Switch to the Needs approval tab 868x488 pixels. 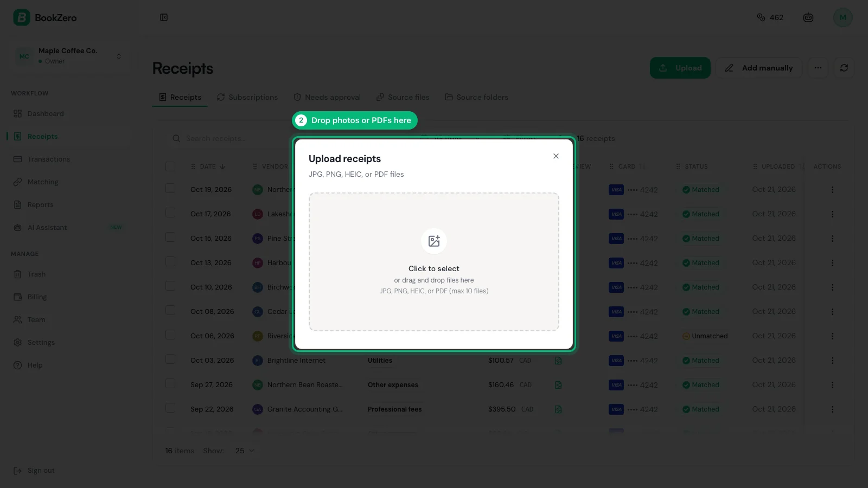(327, 97)
